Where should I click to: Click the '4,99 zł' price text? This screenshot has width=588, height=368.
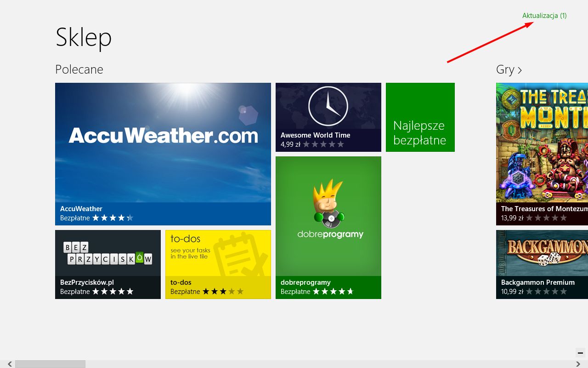tap(290, 144)
